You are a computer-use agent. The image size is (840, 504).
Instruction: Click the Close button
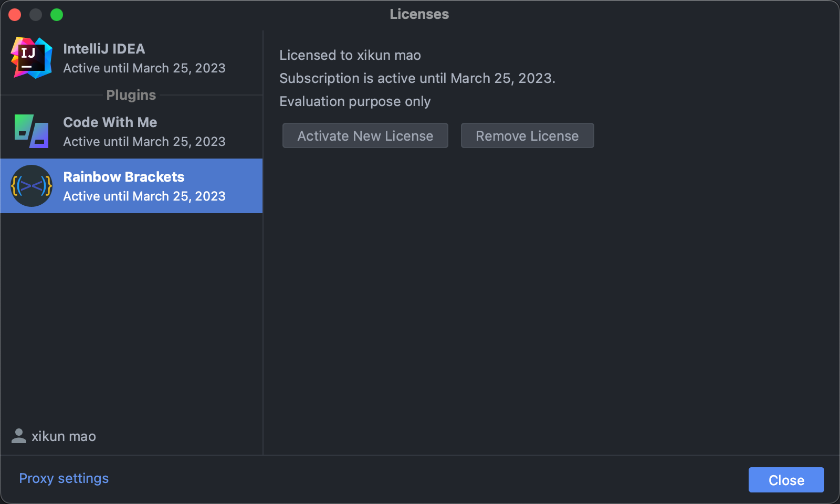pos(786,479)
